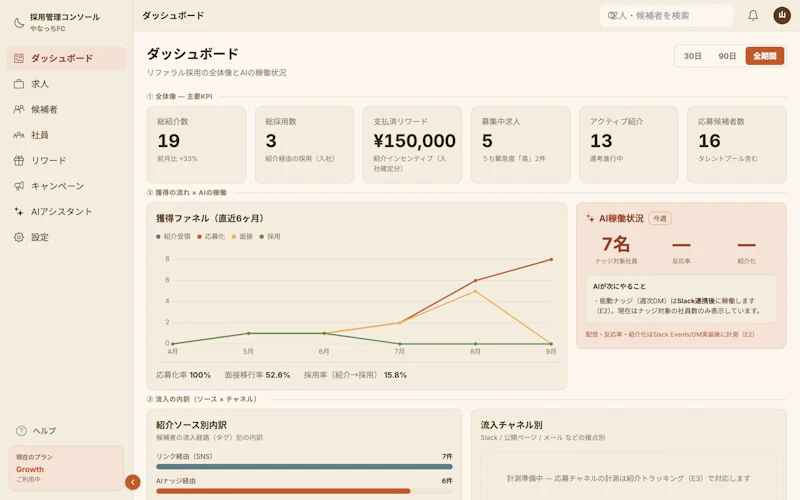
Task: Open リワード page
Action: point(66,160)
